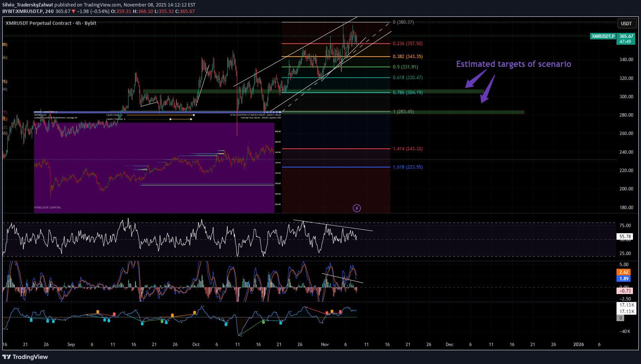This screenshot has height=364, width=641.
Task: Click the Liquidity Decay slider handle
Action: (194, 115)
